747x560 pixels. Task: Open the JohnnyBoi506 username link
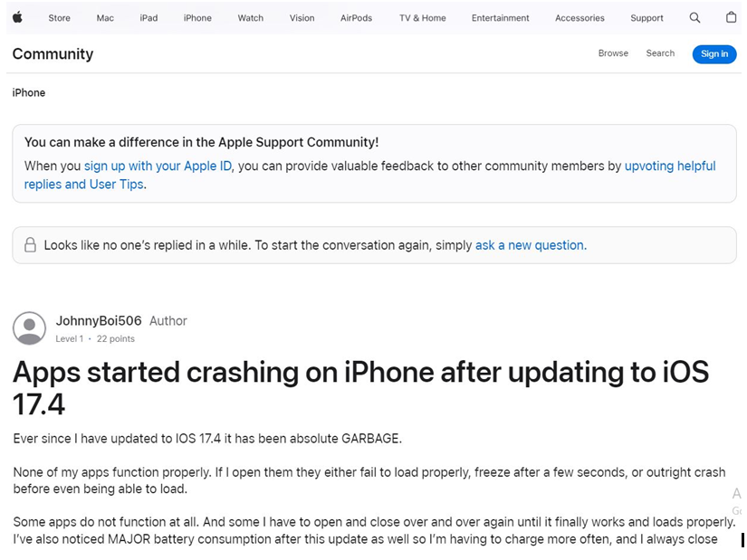click(x=99, y=320)
